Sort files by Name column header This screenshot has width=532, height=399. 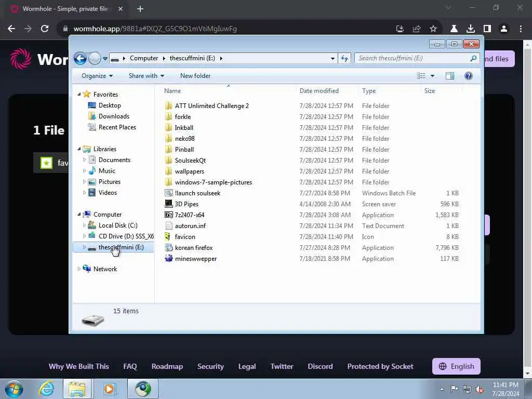pos(172,91)
